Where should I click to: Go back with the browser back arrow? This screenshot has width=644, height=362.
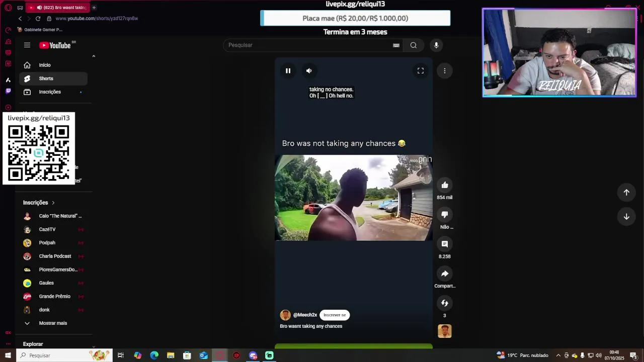20,19
